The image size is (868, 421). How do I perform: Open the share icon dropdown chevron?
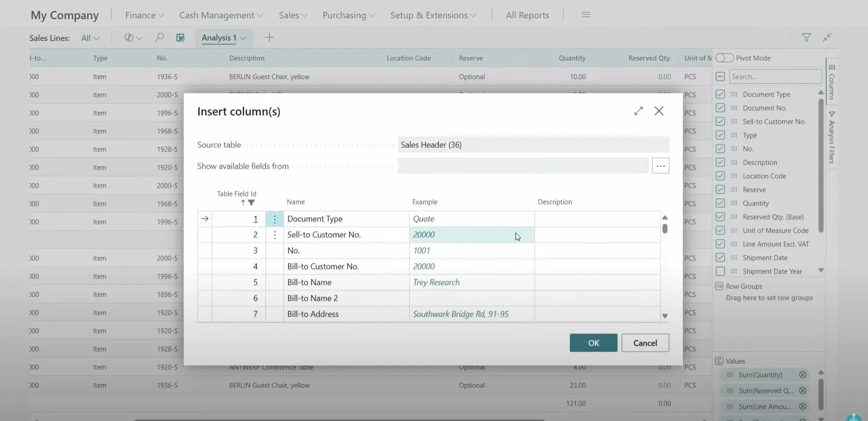pyautogui.click(x=139, y=38)
